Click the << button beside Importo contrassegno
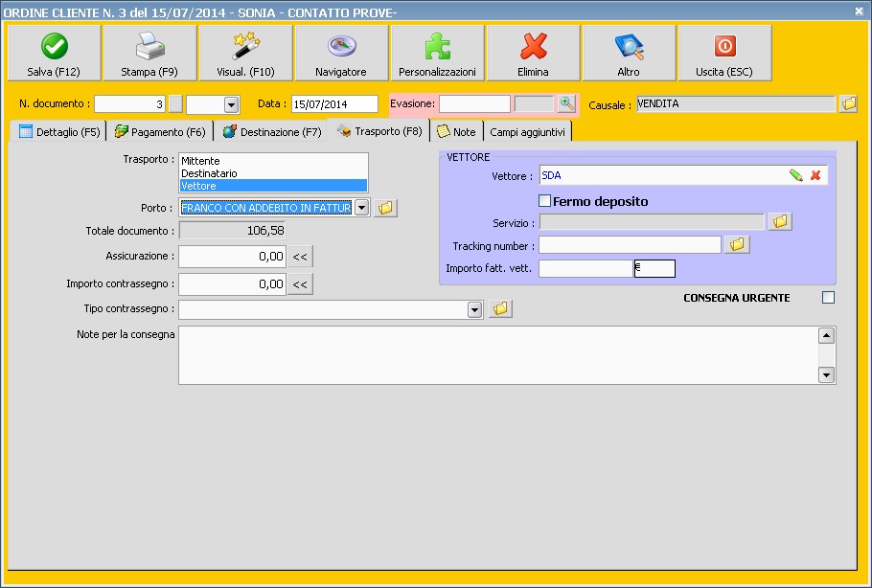This screenshot has width=872, height=588. [300, 284]
